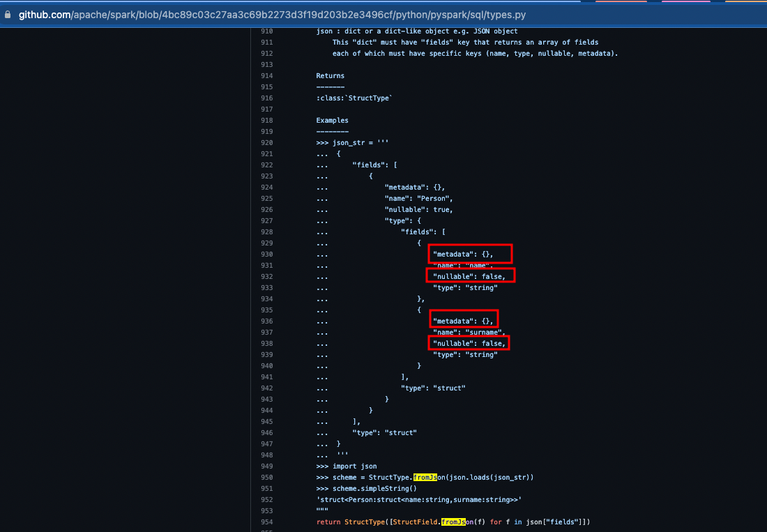Viewport: 767px width, 532px height.
Task: Click the '"name": "Person",' code line
Action: click(419, 199)
